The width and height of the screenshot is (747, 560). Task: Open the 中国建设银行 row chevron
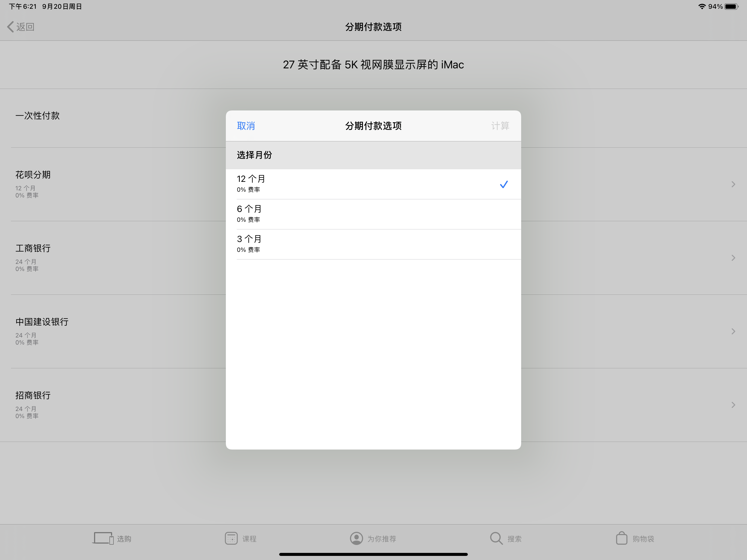pos(733,331)
